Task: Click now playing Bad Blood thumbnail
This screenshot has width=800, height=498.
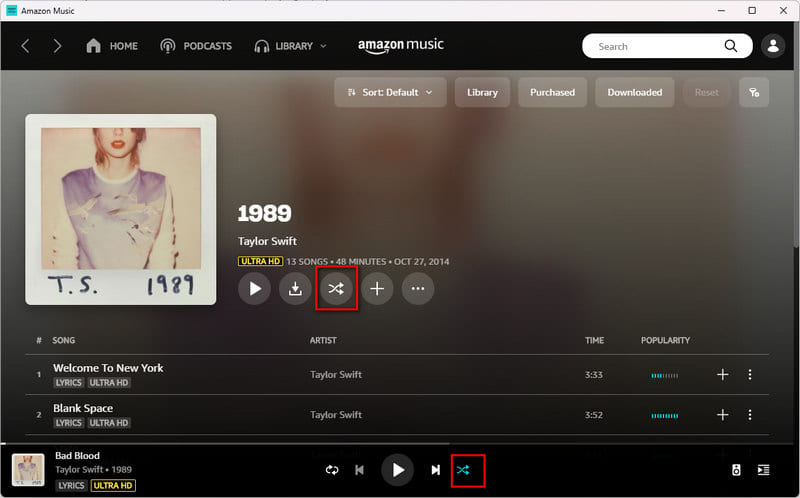Action: (28, 470)
